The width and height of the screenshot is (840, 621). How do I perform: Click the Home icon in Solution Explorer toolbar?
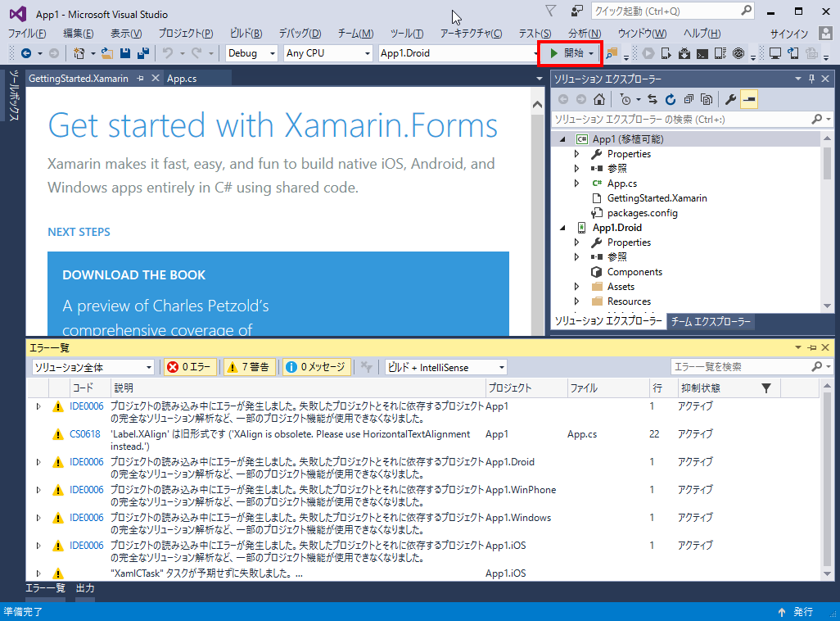(x=599, y=98)
